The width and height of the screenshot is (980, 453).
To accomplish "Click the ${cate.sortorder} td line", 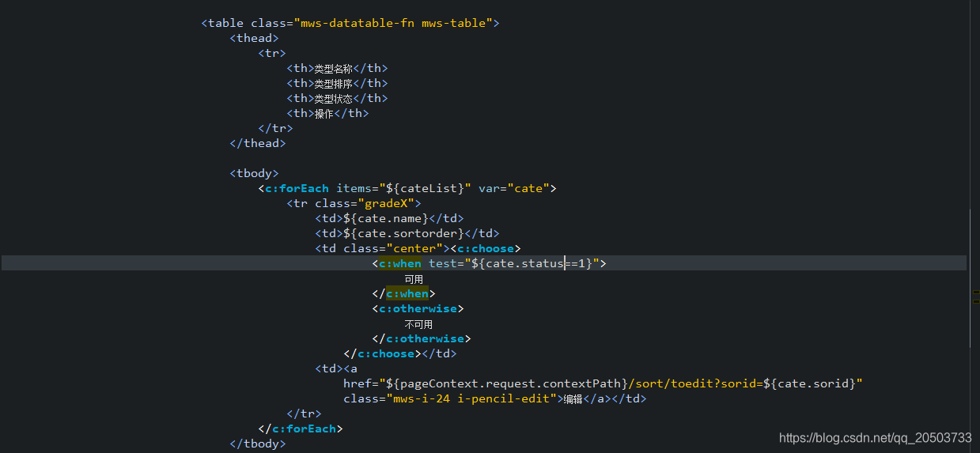I will [407, 233].
